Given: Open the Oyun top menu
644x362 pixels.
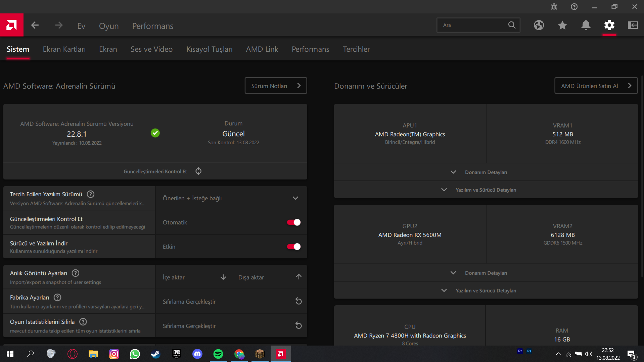Looking at the screenshot, I should tap(109, 26).
